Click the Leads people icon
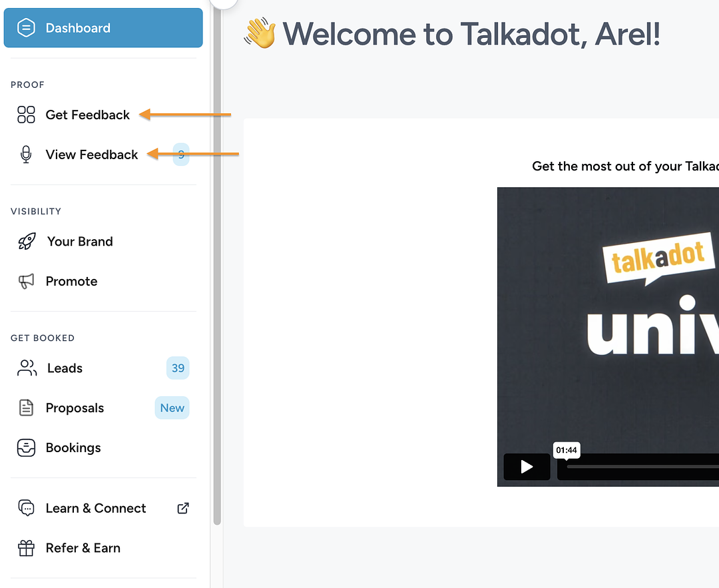The image size is (719, 588). click(x=27, y=368)
